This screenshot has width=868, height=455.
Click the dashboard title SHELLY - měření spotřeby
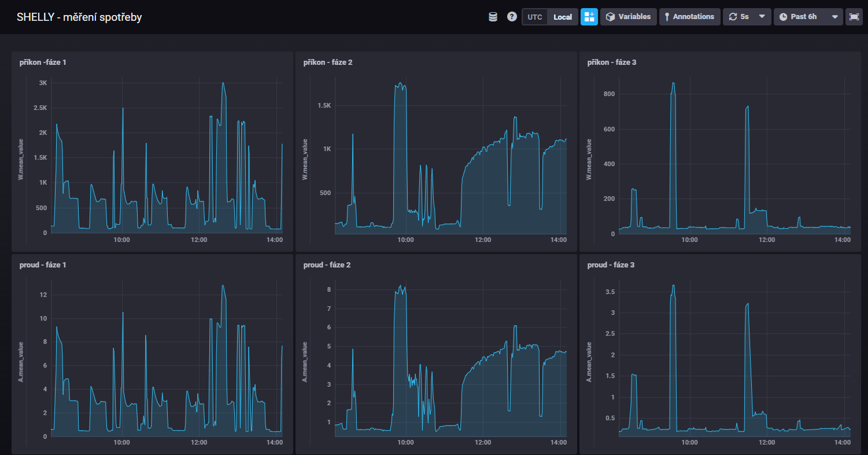[79, 17]
